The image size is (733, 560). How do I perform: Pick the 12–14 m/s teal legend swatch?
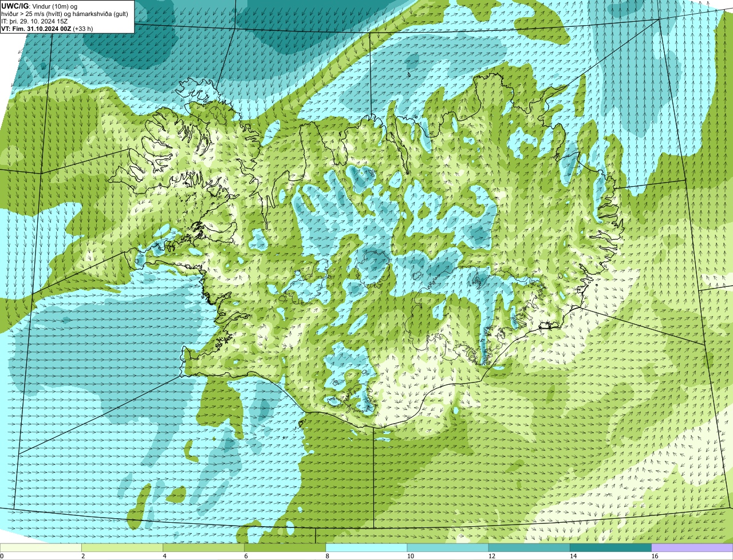(529, 547)
